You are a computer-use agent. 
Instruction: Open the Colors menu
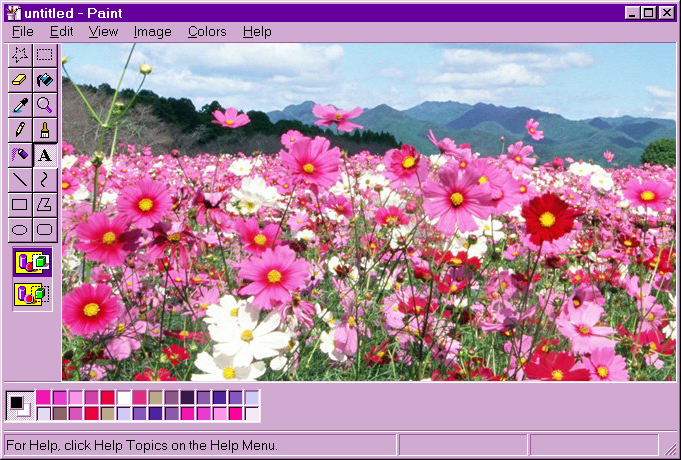(x=207, y=32)
